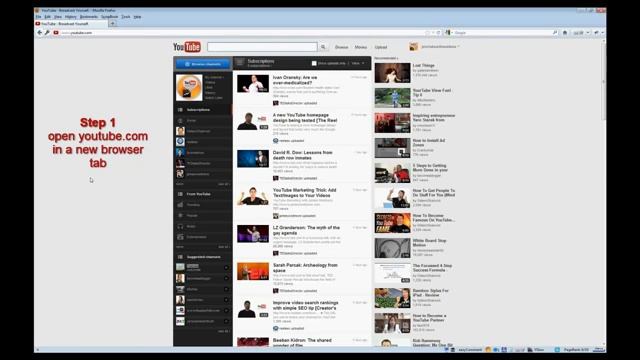Open a new tab with plus button

click(x=112, y=24)
